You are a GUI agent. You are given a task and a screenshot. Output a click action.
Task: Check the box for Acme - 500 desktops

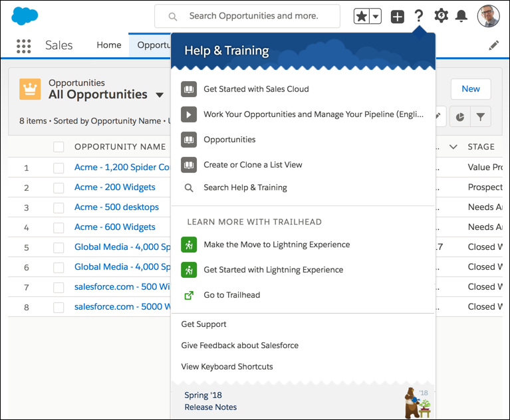pos(59,208)
